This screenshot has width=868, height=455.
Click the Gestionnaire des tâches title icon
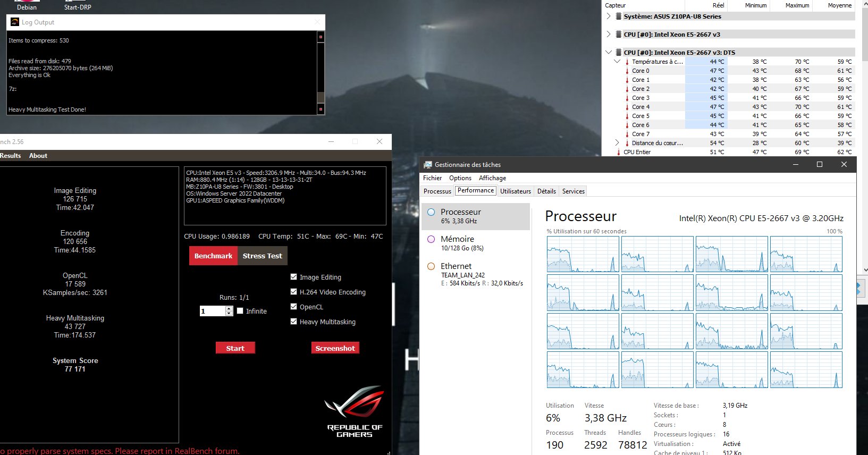click(x=428, y=165)
